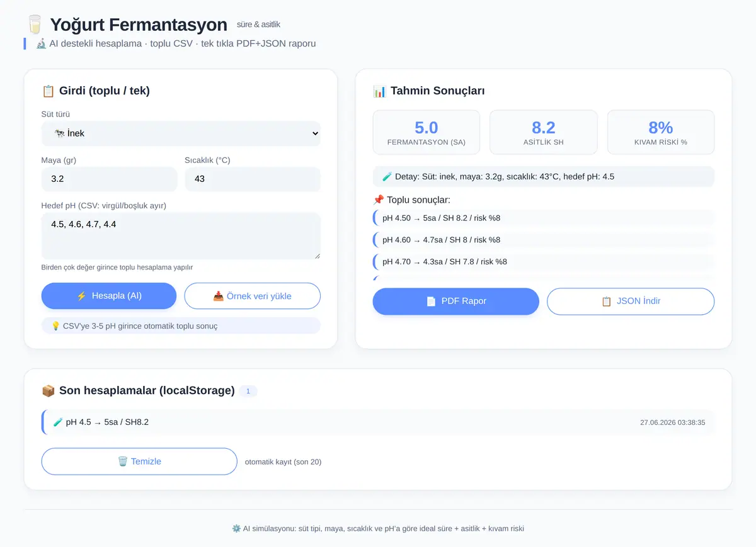Click the milk glass logo icon
Viewport: 756px width, 547px height.
click(x=35, y=25)
